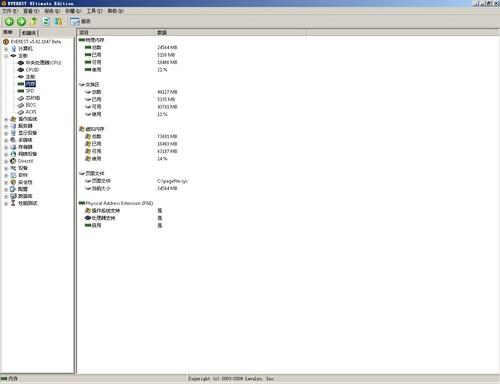Screen dimensions: 500x384
Task: Click the green Forward arrow toolbar button
Action: point(21,22)
